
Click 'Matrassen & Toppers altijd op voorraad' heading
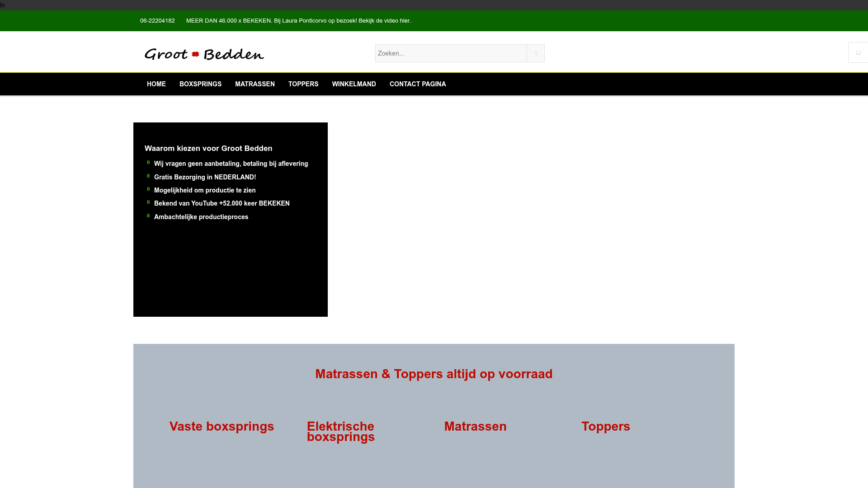click(434, 374)
